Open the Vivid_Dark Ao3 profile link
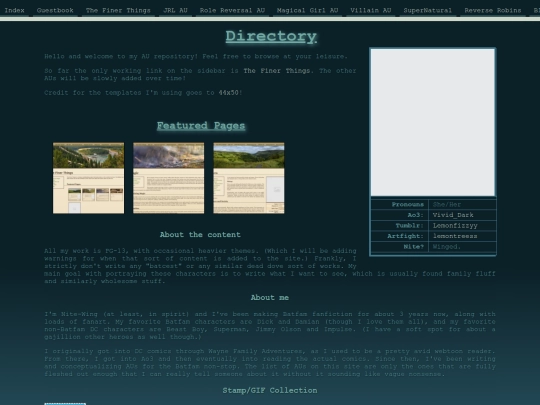The image size is (540, 405). [453, 215]
